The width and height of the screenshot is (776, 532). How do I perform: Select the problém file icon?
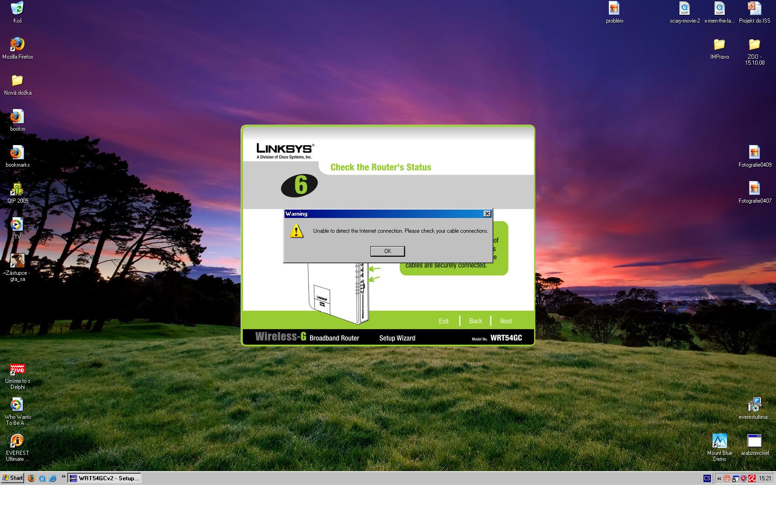[x=614, y=12]
